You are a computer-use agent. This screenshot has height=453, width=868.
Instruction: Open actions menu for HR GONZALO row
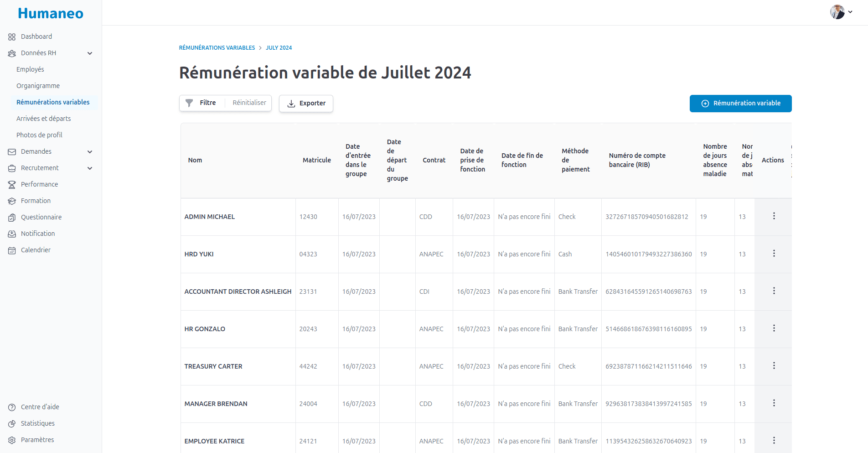coord(774,328)
